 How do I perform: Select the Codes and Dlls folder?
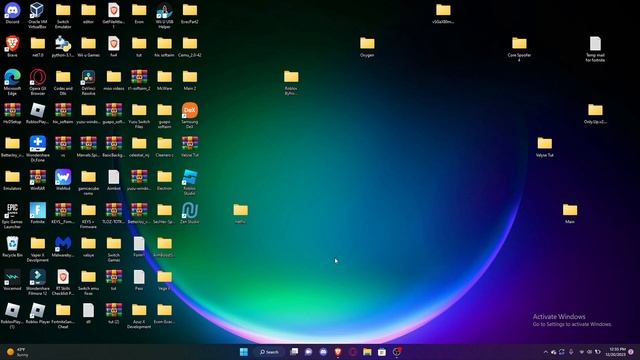(x=63, y=82)
